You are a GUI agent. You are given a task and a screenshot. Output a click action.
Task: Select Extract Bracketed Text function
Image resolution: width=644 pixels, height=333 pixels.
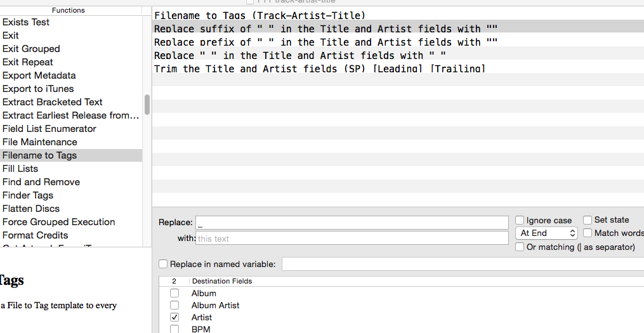(x=52, y=102)
